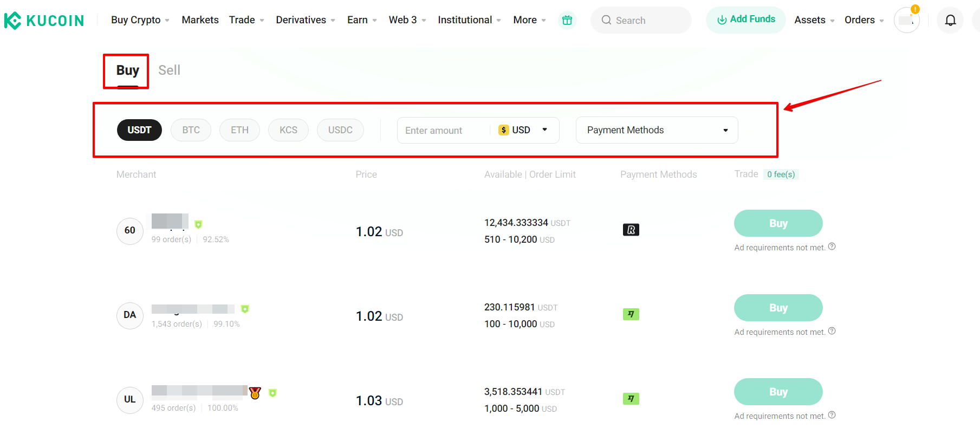Expand the Earn menu
980x441 pixels.
click(362, 20)
